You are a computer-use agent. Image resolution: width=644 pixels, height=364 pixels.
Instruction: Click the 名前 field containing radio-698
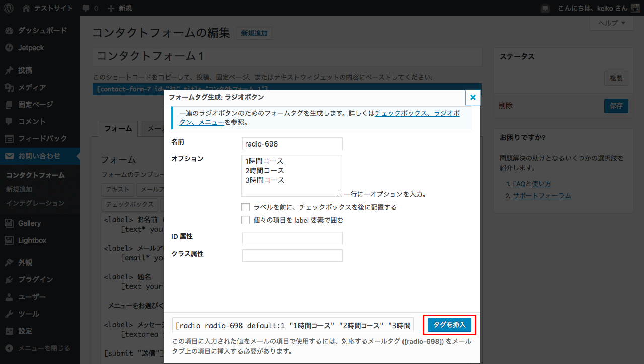[x=292, y=144]
